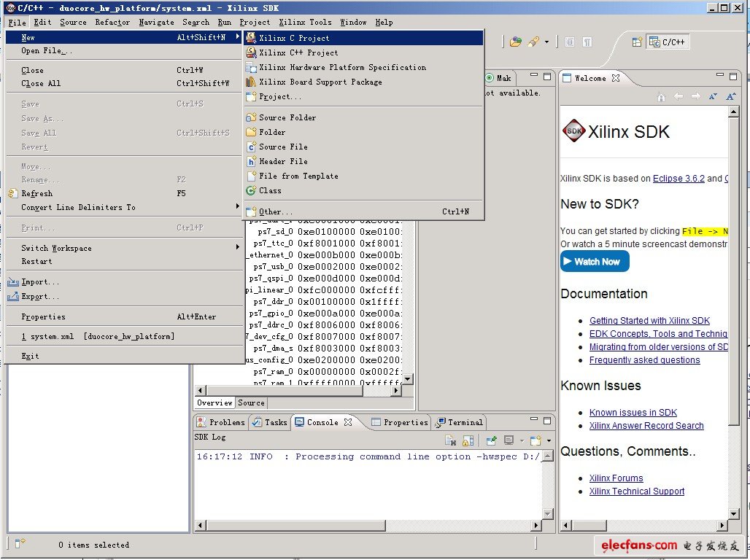Image resolution: width=750 pixels, height=560 pixels.
Task: Click the reduce font size icon in Welcome
Action: [x=714, y=97]
